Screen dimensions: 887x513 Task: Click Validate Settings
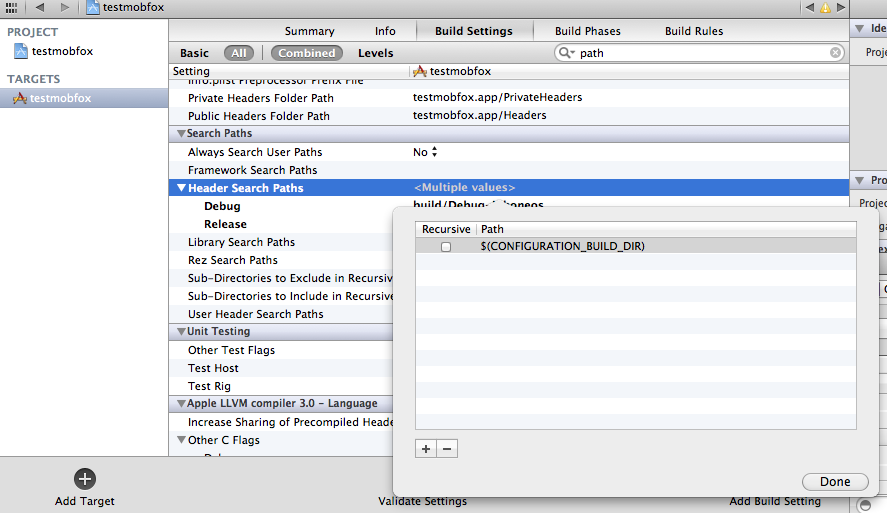[x=423, y=501]
